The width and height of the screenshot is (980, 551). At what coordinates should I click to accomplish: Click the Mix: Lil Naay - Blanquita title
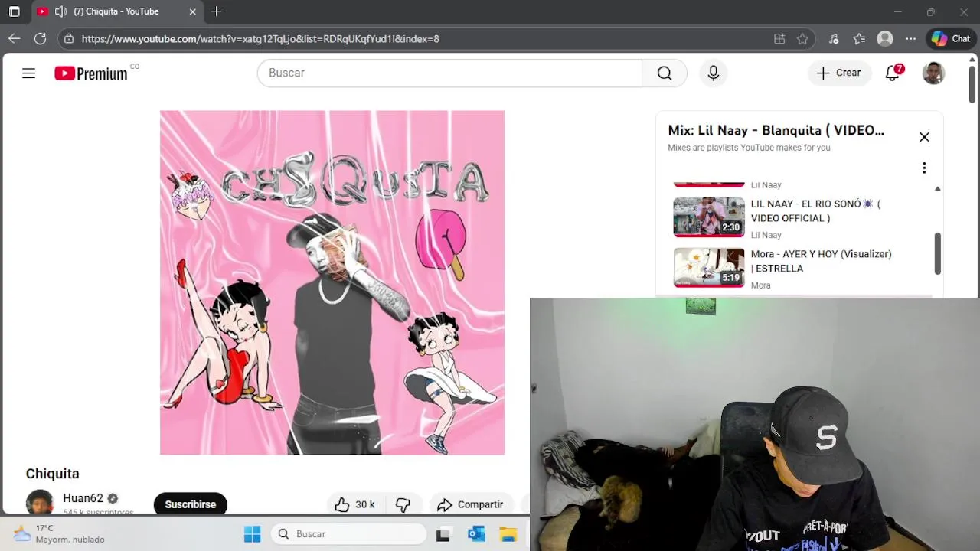tap(776, 130)
